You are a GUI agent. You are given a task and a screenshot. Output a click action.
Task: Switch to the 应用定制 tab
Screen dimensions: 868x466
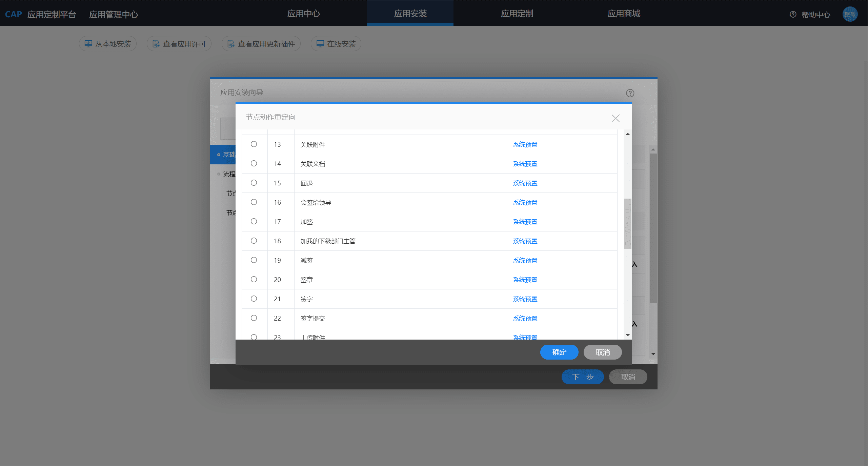[517, 14]
